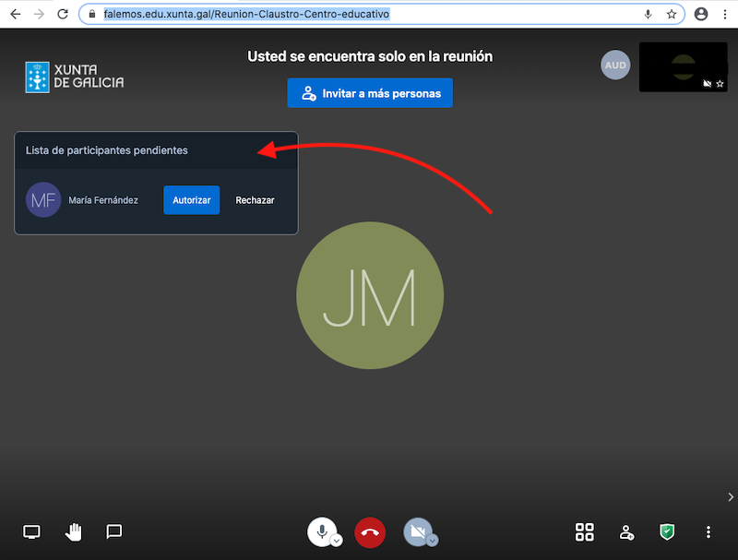Bookmark this page with the star icon
Screen dimensions: 738x560
pos(672,15)
